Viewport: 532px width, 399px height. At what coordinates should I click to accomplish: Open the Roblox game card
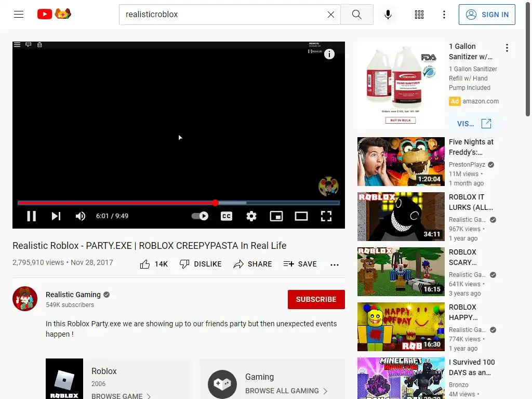point(118,379)
